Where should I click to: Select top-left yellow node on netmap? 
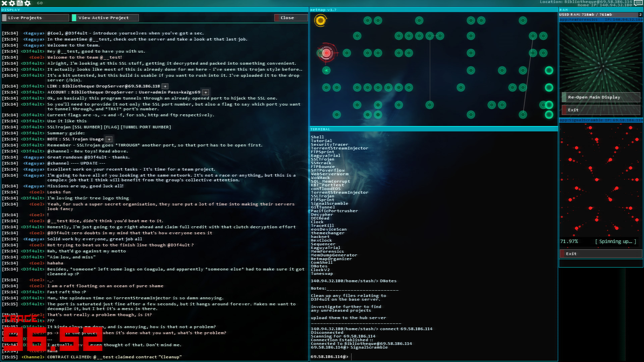click(x=321, y=20)
